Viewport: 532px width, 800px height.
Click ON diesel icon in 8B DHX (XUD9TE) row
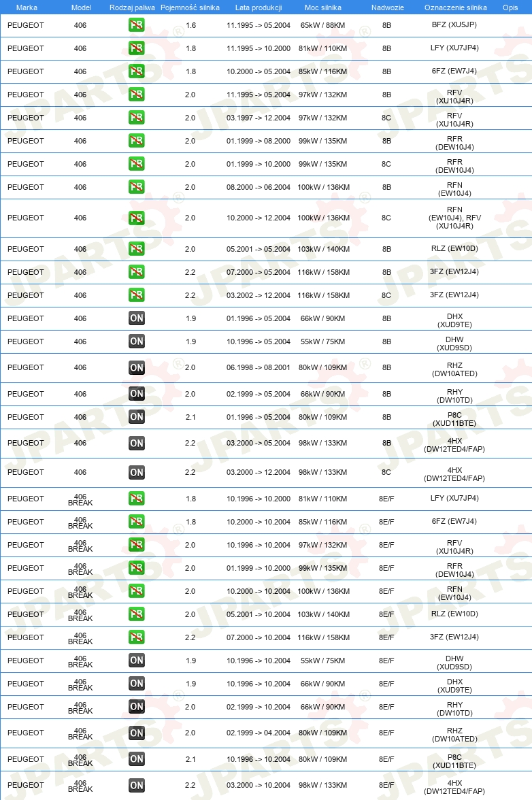pos(136,318)
